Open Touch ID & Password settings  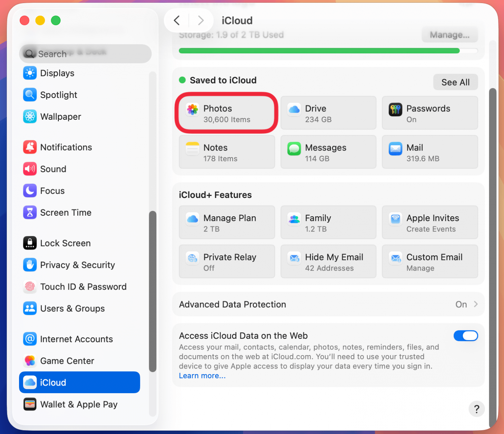[x=83, y=287]
